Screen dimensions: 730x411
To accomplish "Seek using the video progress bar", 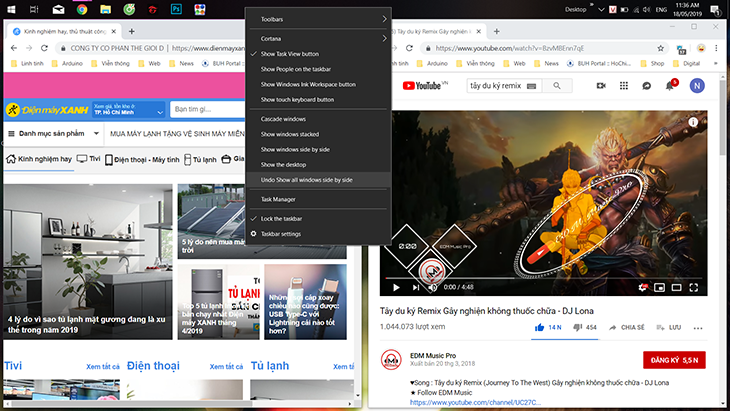I will pyautogui.click(x=542, y=278).
